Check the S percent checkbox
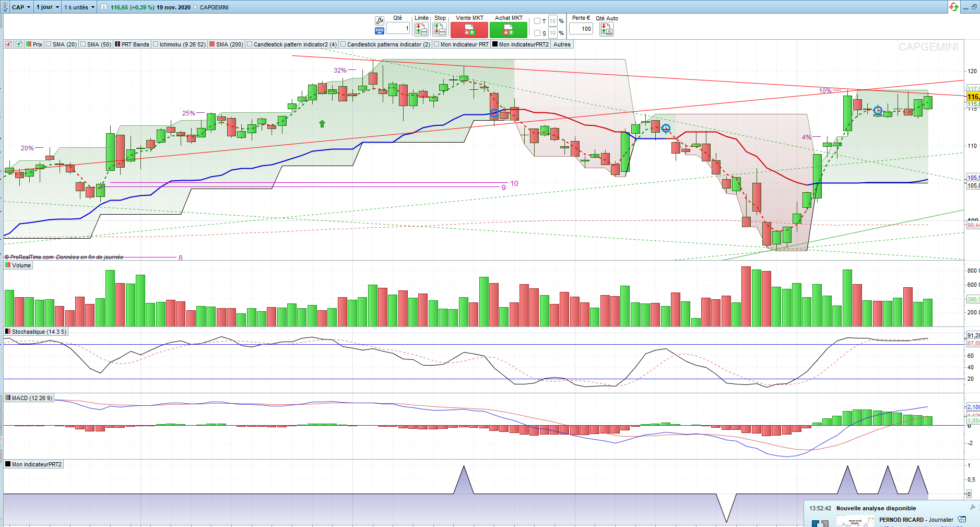Image resolution: width=980 pixels, height=527 pixels. 537,33
